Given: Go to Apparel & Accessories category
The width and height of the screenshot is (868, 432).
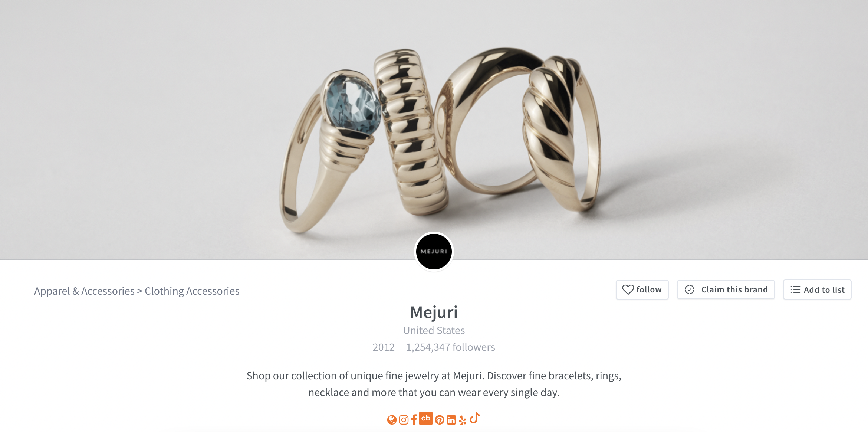Looking at the screenshot, I should (x=84, y=291).
